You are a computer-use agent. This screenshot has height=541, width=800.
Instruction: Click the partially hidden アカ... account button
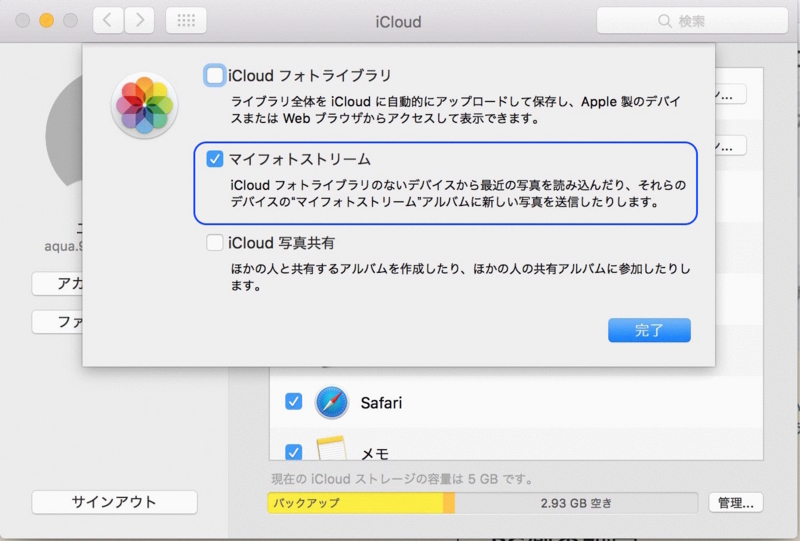[57, 284]
